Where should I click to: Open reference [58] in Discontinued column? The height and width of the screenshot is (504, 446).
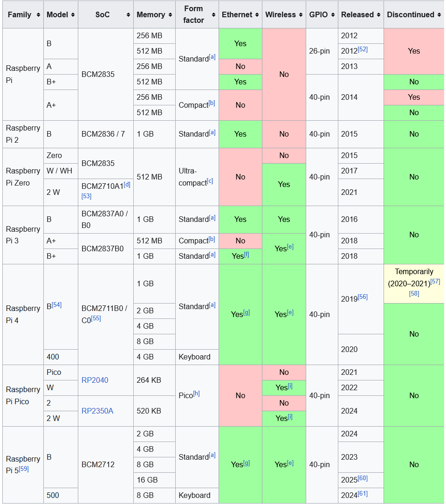pyautogui.click(x=414, y=293)
